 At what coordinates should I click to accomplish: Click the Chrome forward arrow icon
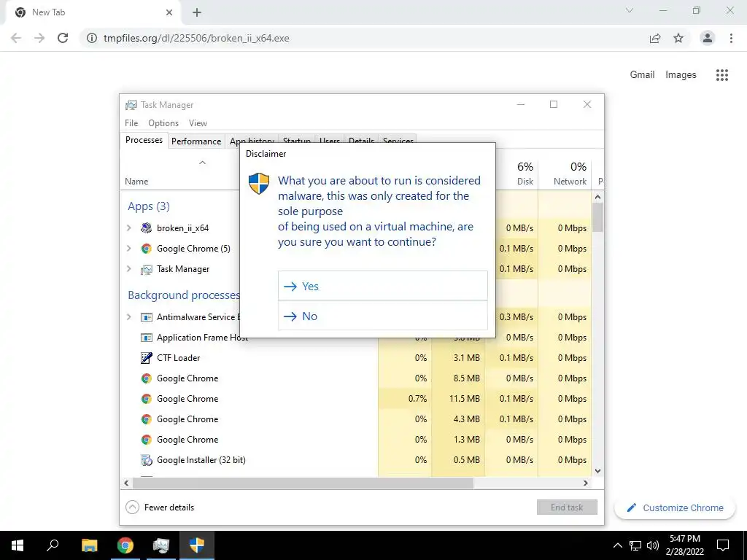(39, 38)
